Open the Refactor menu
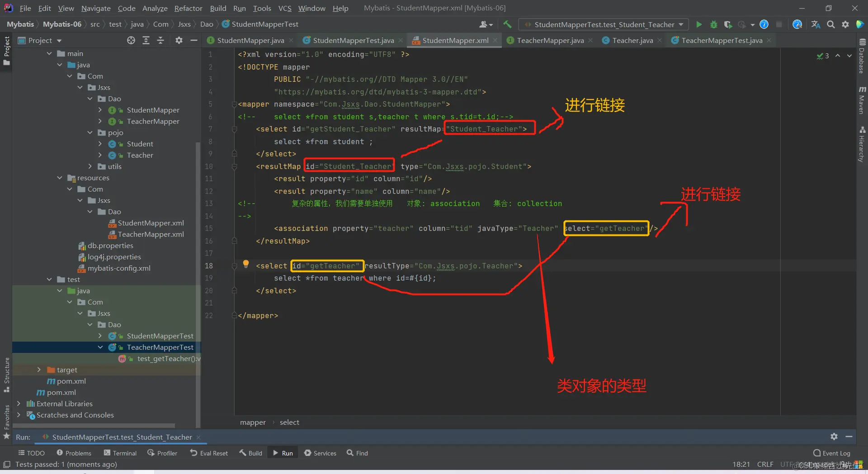 (188, 8)
